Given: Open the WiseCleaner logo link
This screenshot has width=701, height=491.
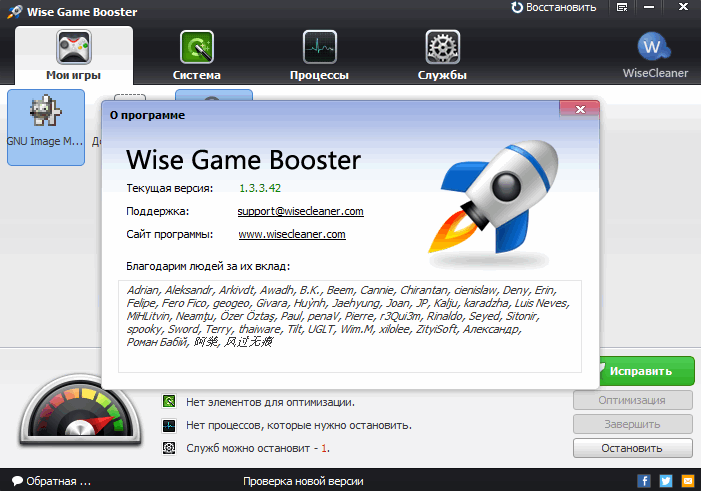Looking at the screenshot, I should (x=655, y=55).
